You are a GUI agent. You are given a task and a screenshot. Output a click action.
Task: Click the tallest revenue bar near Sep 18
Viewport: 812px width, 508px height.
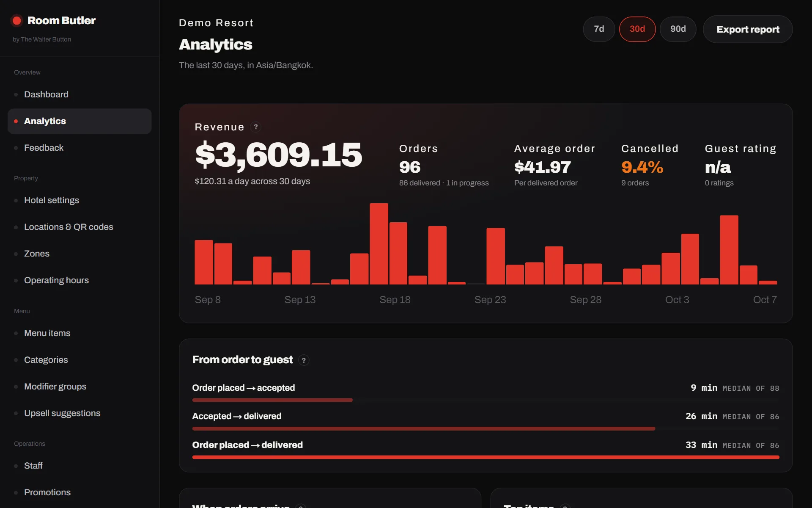[x=379, y=244]
